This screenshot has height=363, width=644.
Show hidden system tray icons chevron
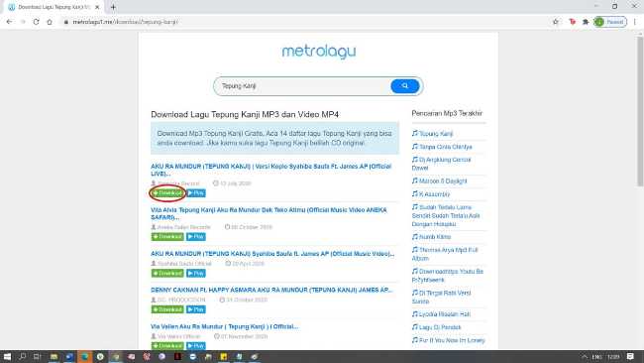point(585,357)
